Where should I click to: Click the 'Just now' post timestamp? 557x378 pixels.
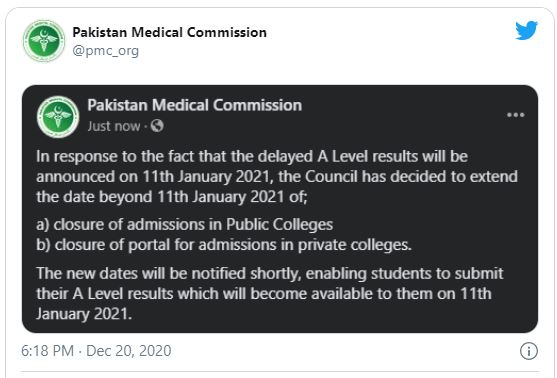click(114, 126)
